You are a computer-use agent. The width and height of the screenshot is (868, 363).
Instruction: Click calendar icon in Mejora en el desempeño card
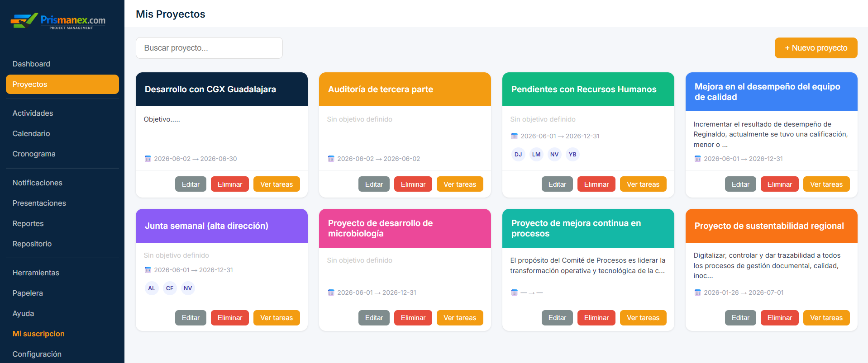tap(697, 159)
